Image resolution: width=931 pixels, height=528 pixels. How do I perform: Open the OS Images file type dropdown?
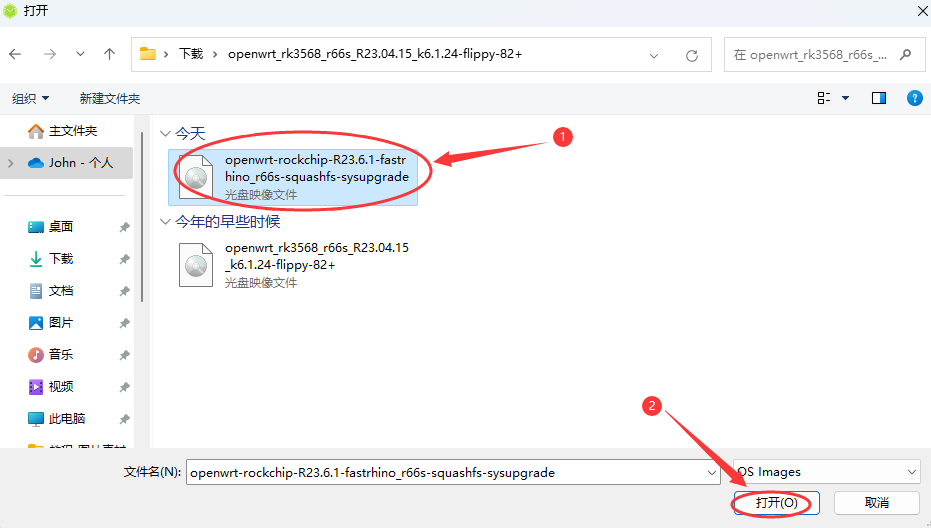826,472
